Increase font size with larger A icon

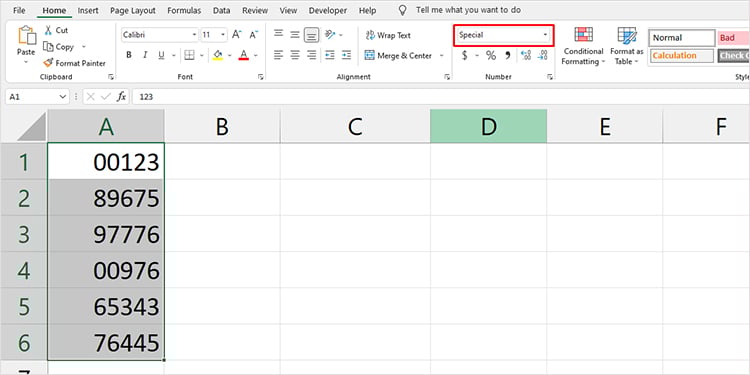pos(237,34)
